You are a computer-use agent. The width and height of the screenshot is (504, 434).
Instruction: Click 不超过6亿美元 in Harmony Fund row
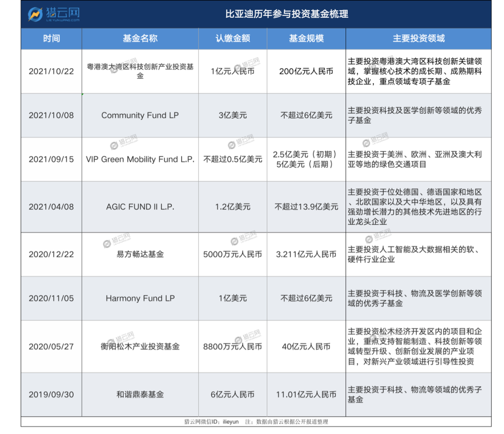point(306,299)
